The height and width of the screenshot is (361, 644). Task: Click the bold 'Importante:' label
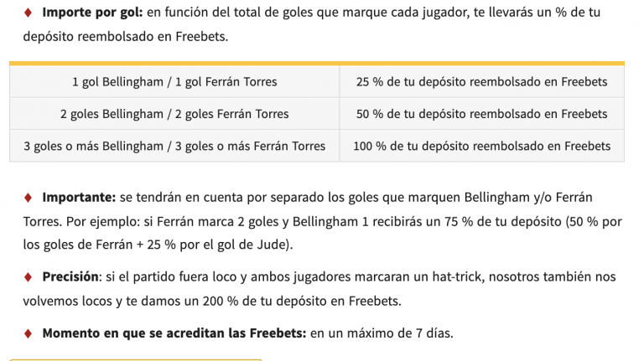click(x=79, y=198)
